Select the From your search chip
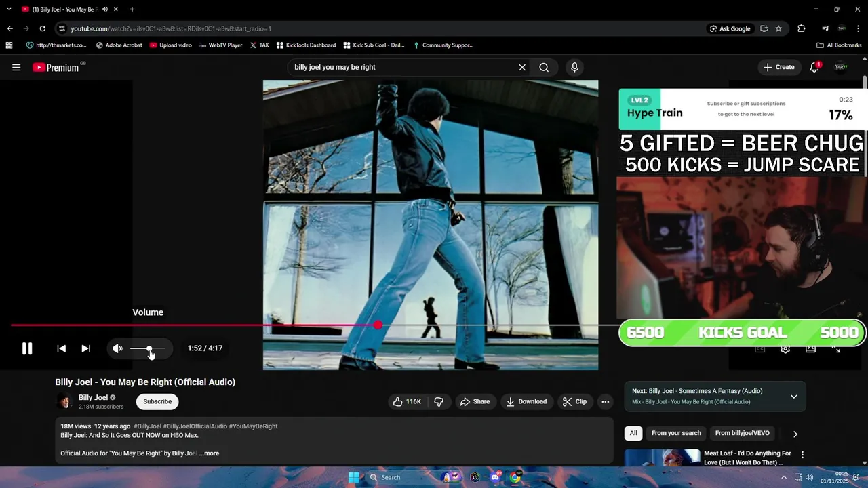Viewport: 868px width, 488px height. coord(676,433)
